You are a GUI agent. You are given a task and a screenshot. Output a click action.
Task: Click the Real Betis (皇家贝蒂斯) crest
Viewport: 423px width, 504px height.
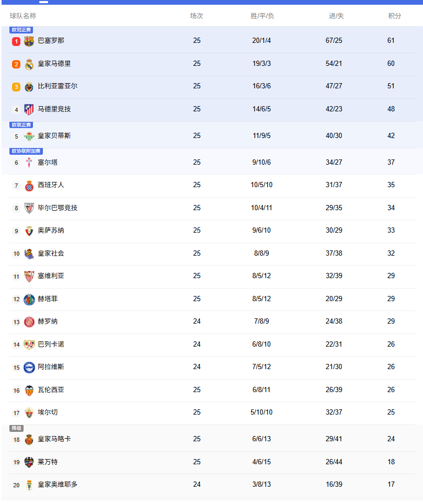pyautogui.click(x=29, y=136)
